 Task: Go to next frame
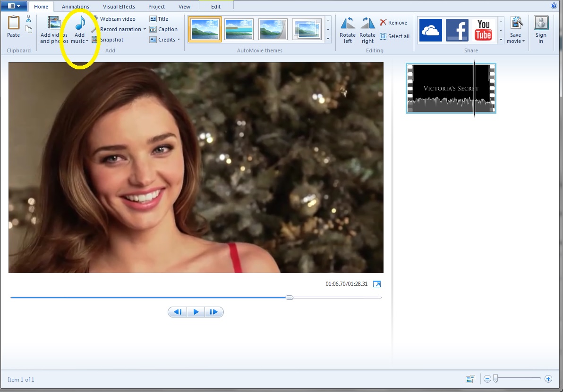point(214,312)
